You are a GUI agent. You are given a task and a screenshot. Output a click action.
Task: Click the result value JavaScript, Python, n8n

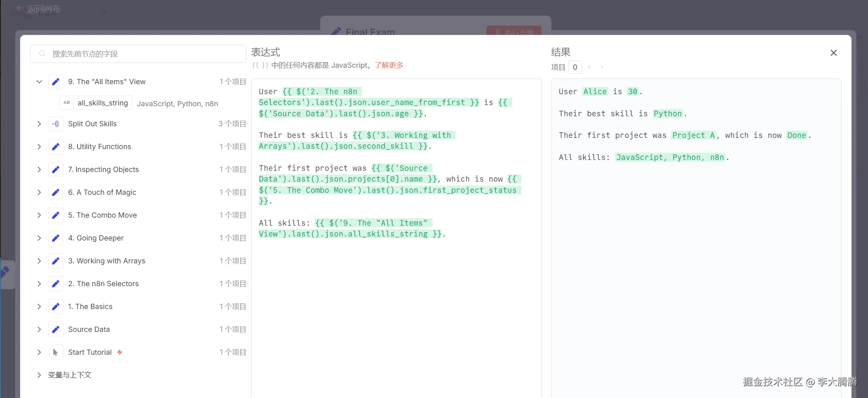click(670, 158)
